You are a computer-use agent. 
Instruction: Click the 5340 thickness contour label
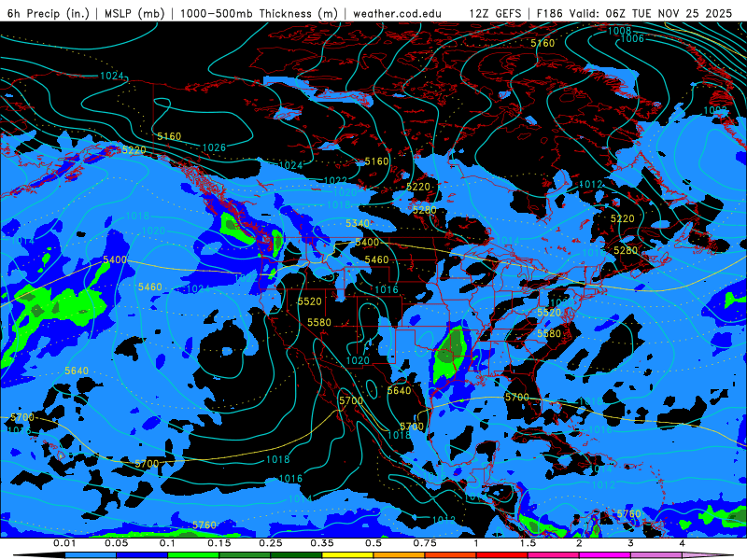pos(358,223)
